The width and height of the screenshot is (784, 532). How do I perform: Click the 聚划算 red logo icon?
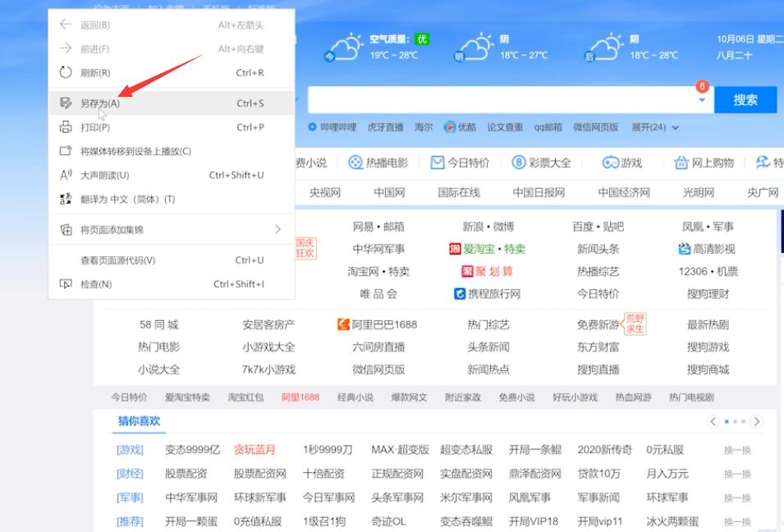click(467, 271)
